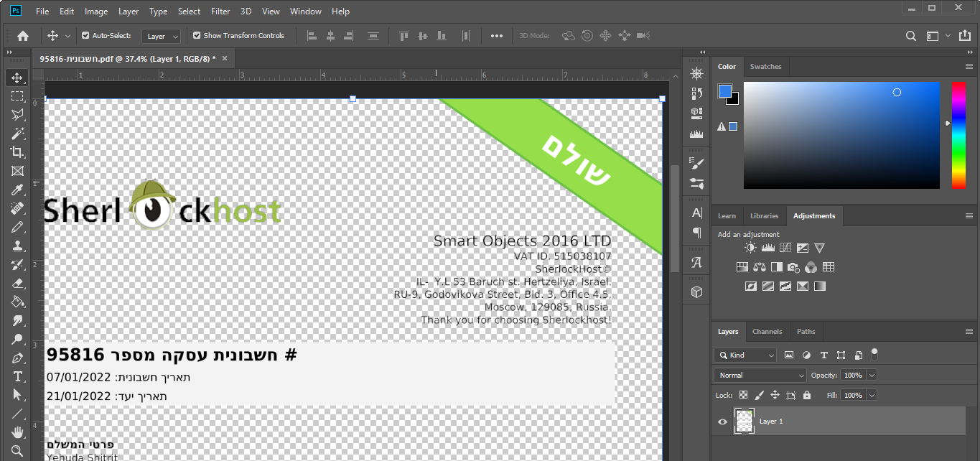Click the Home icon in options bar
The height and width of the screenshot is (461, 980).
coord(23,36)
